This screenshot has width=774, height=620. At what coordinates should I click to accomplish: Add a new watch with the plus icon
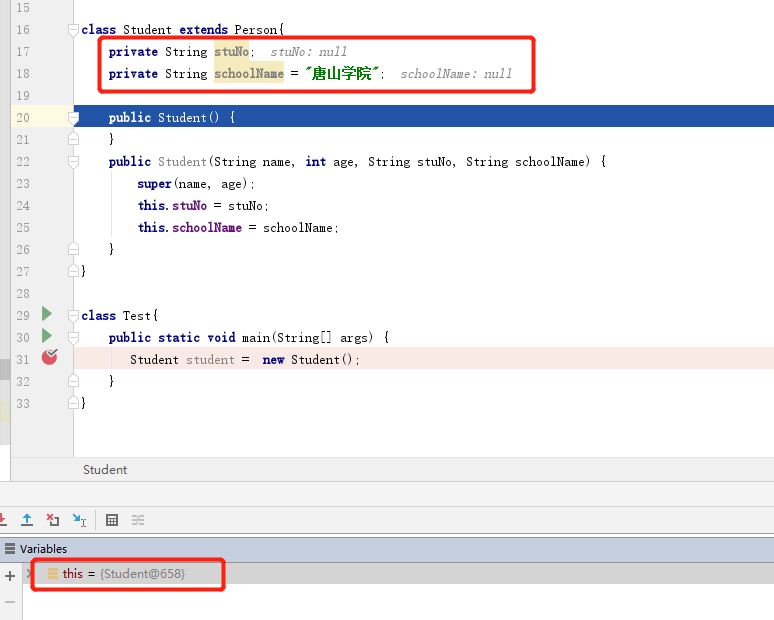click(10, 576)
